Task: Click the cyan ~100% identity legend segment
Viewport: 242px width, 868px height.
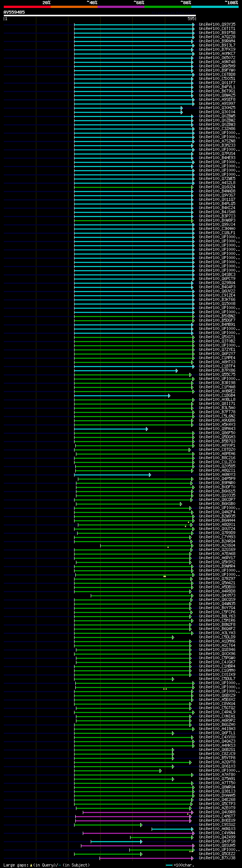Action: (215, 7)
